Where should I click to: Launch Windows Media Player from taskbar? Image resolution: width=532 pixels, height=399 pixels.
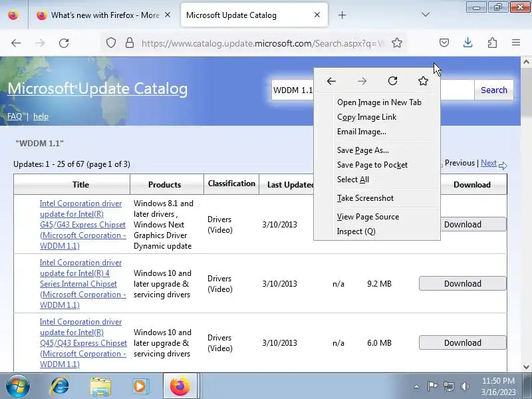coord(140,386)
